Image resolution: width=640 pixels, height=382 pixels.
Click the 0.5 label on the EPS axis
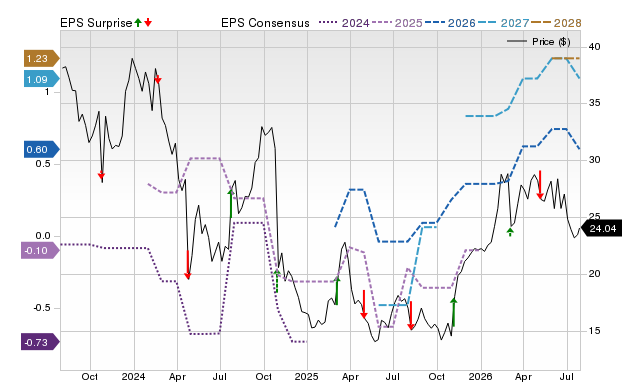pos(42,164)
